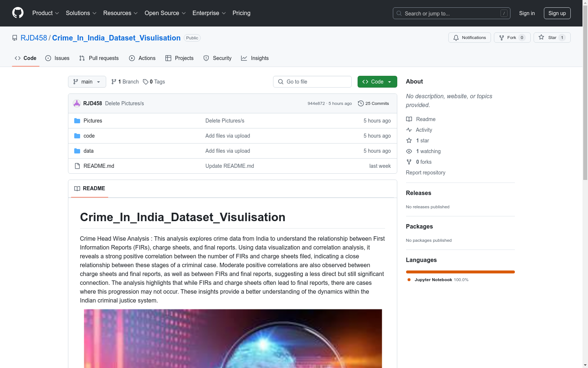Click the Jupyter Notebook orange language bar
Image resolution: width=588 pixels, height=368 pixels.
coord(460,272)
